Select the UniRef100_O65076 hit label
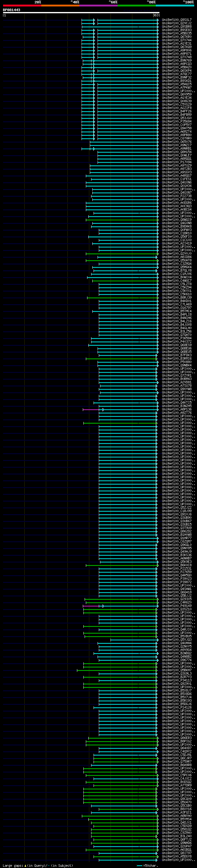The width and height of the screenshot is (197, 868). [176, 142]
